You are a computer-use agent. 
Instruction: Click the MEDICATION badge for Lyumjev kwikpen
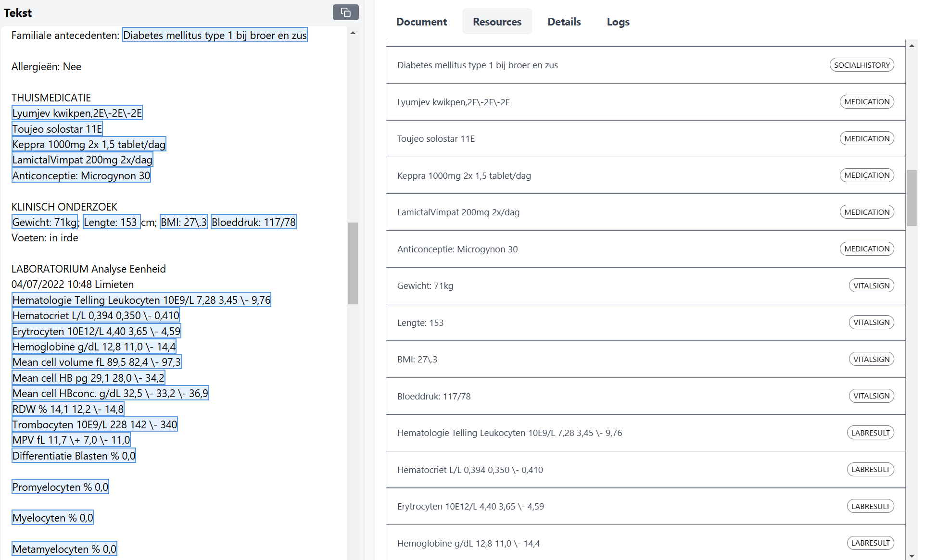click(866, 102)
